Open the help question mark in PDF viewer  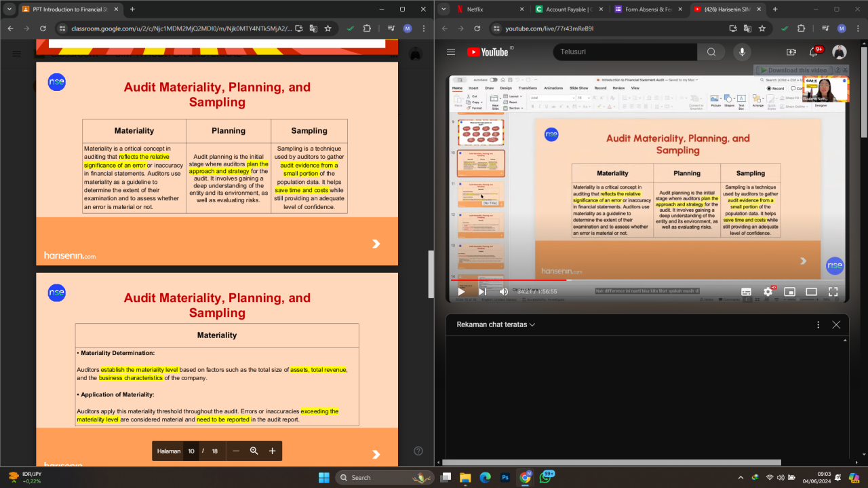pos(418,451)
